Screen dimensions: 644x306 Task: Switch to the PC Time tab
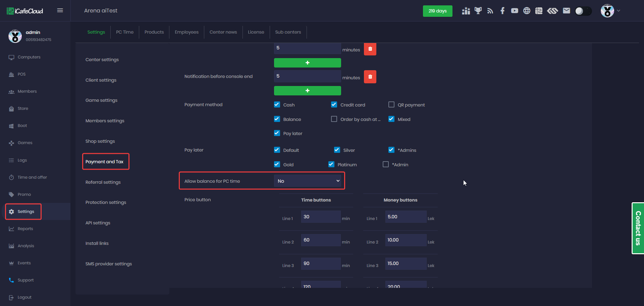point(124,32)
